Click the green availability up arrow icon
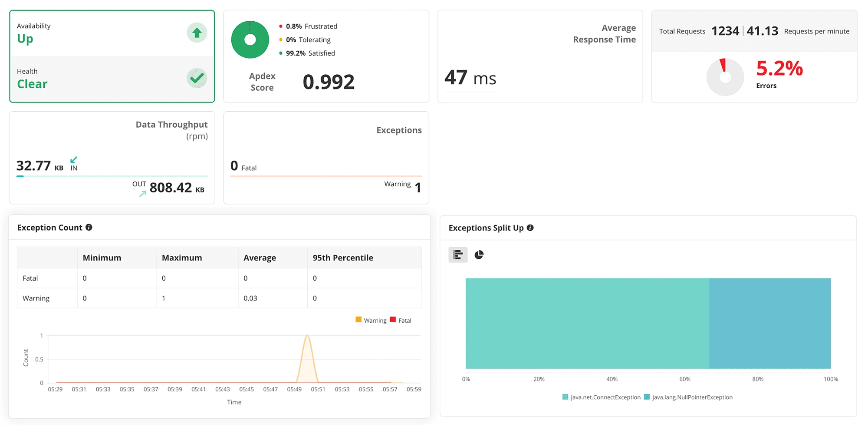This screenshot has height=430, width=868. (x=197, y=33)
